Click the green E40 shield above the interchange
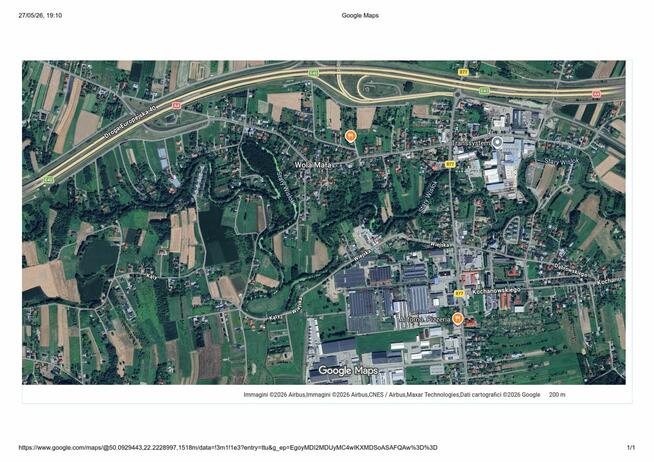Viewport: 654px width, 462px height. point(314,73)
